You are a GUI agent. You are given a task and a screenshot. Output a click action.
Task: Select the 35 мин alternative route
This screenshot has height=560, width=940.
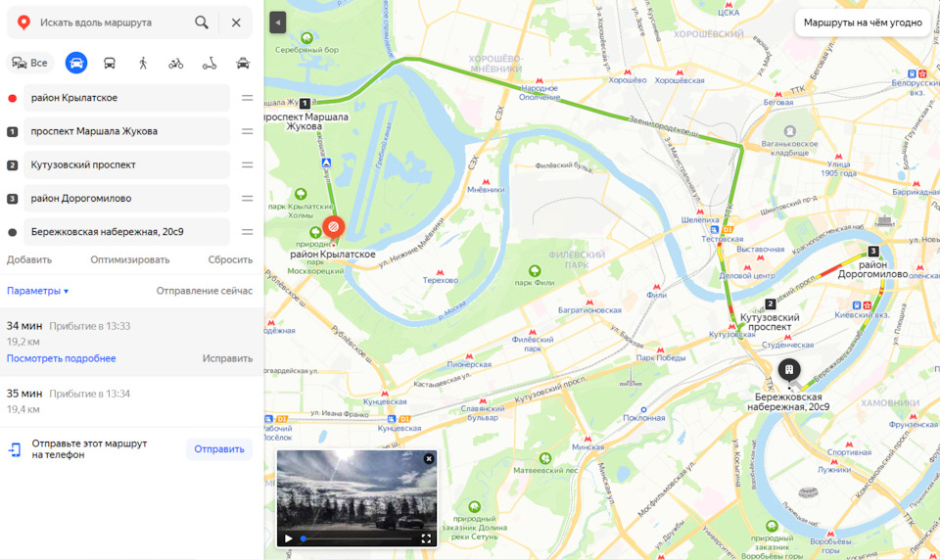[x=132, y=401]
